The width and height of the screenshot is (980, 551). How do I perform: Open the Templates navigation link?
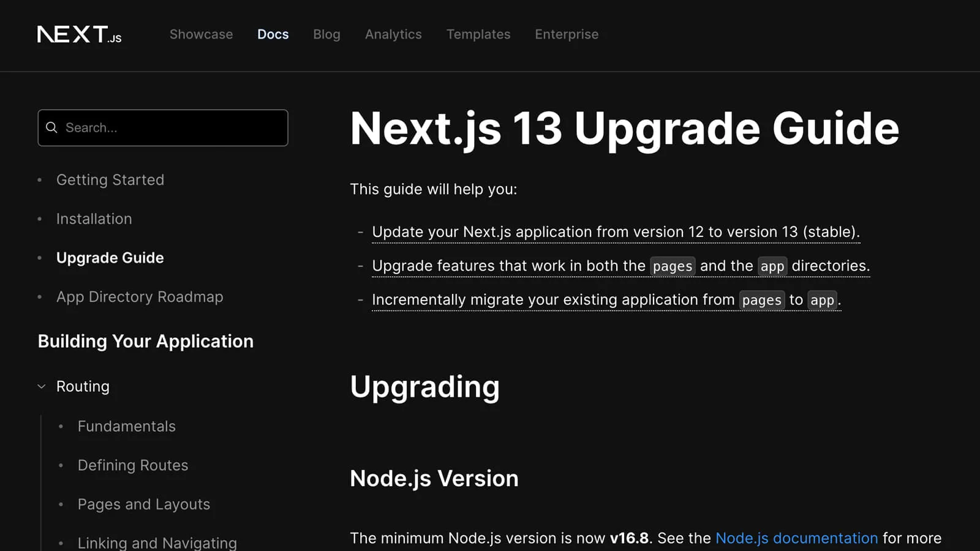tap(478, 34)
